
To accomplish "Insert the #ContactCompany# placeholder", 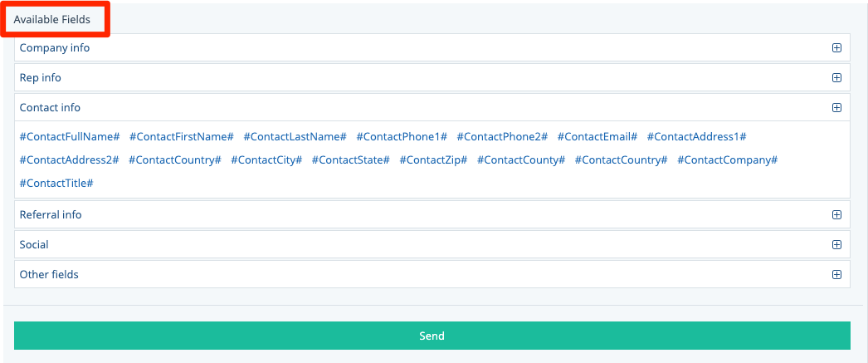I will coord(727,159).
